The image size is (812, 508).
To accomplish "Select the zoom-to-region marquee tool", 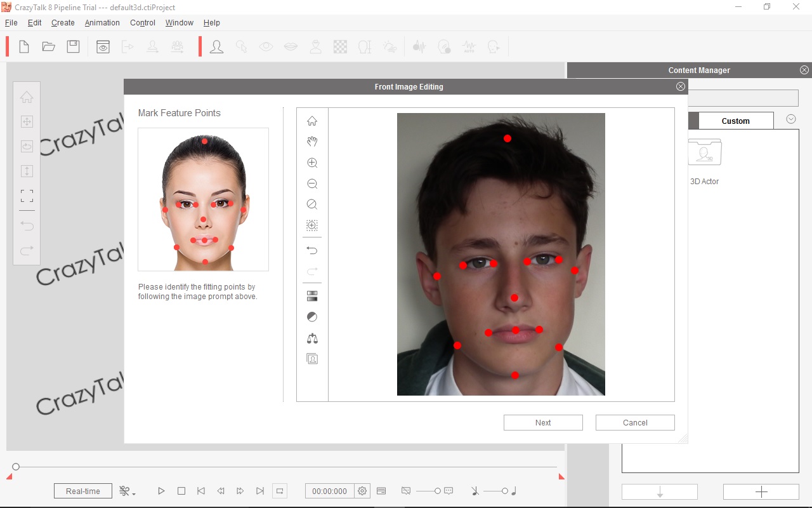I will tap(312, 225).
